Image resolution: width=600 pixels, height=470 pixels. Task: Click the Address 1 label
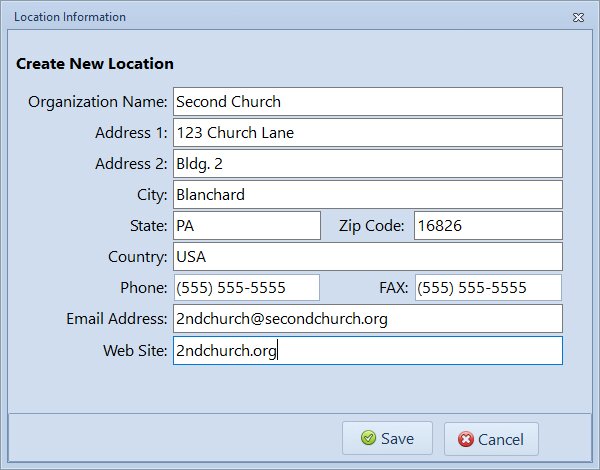[131, 133]
